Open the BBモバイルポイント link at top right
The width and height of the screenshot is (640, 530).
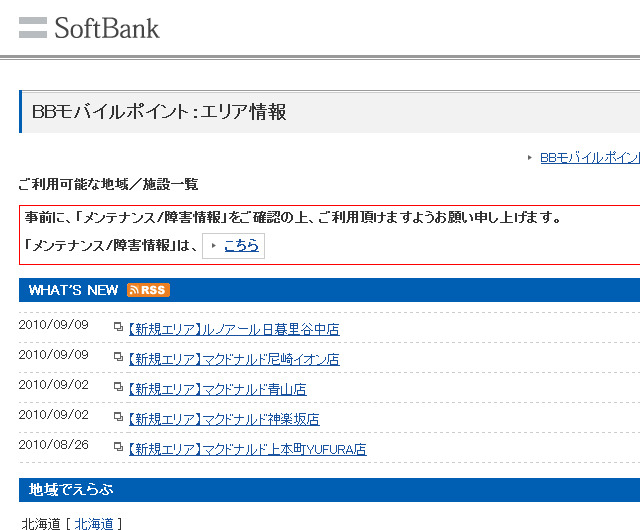click(x=590, y=158)
